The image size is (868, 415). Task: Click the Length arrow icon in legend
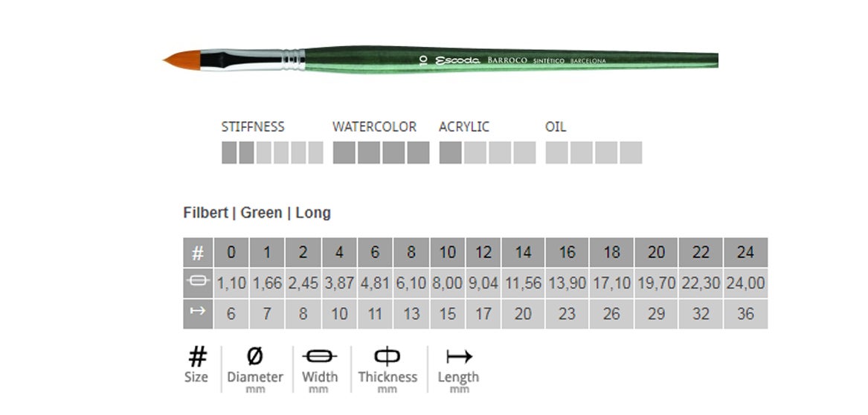coord(458,357)
